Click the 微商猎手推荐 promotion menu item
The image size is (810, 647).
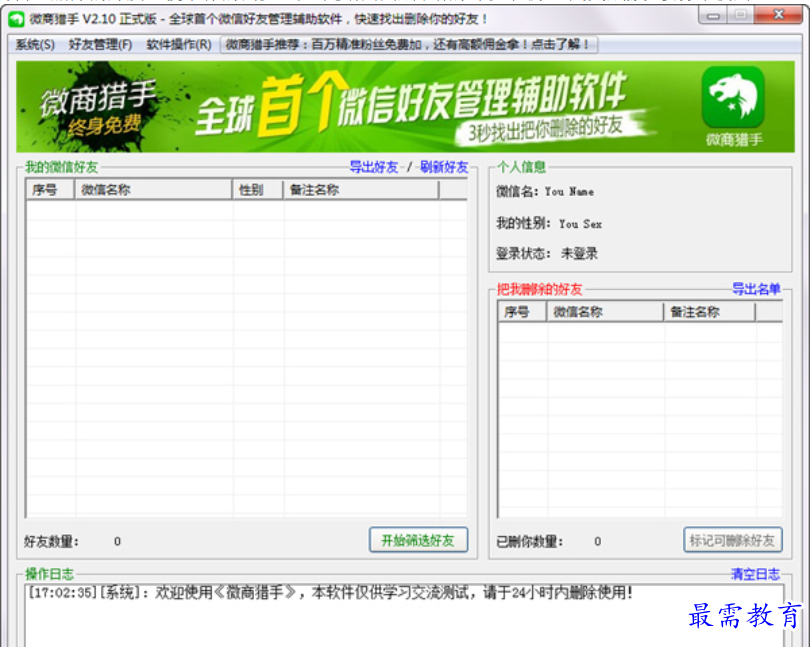(408, 45)
